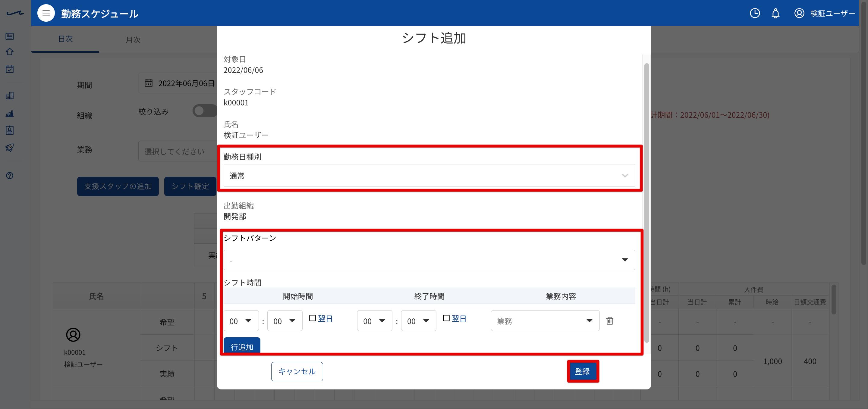Open staff badge sidebar icon
Viewport: 868px width, 409px height.
10,130
